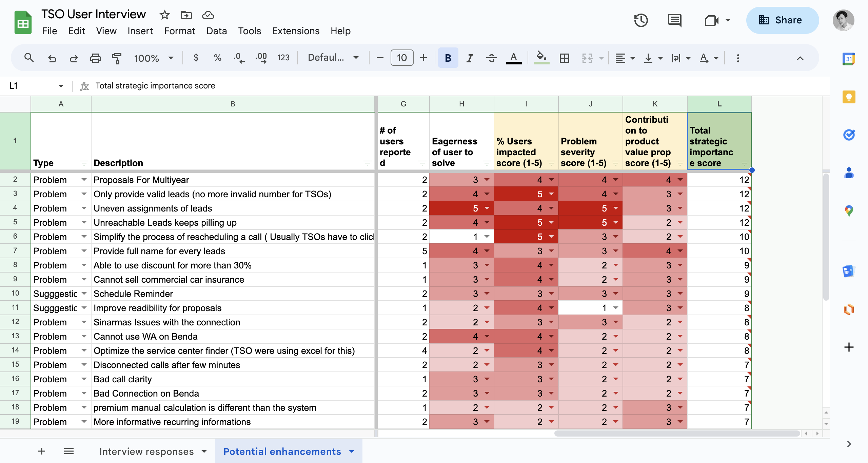Screen dimensions: 868x463
Task: Open horizontal align dropdown
Action: [625, 58]
